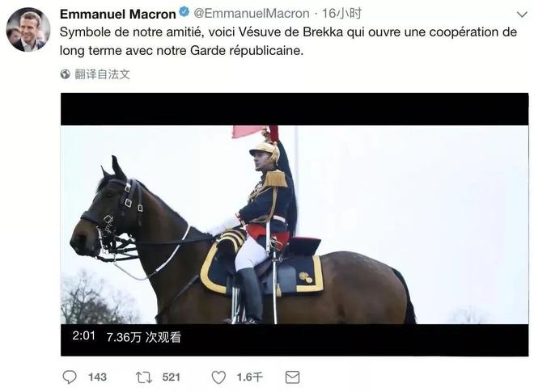Click the 521 retweets count

click(171, 377)
